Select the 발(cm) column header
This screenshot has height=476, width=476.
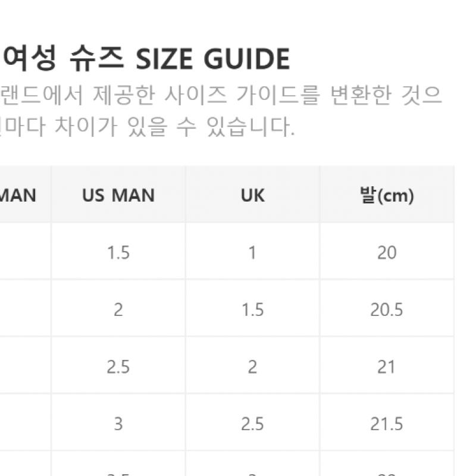point(386,195)
